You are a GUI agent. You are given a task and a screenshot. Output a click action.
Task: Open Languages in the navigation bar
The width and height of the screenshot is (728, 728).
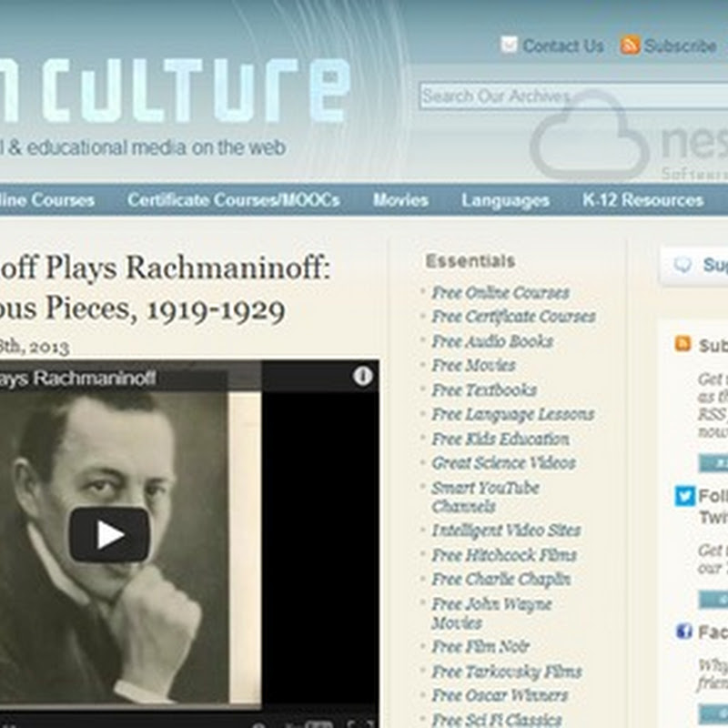pyautogui.click(x=506, y=200)
